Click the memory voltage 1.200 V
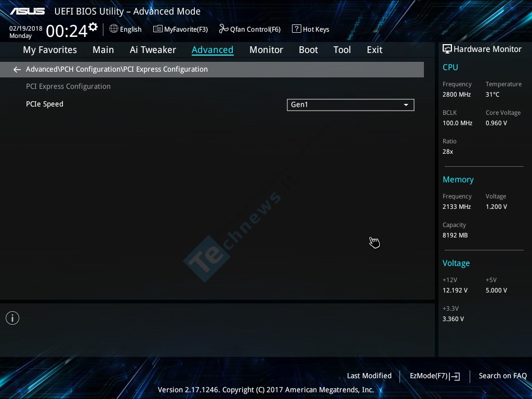This screenshot has width=532, height=399. tap(496, 207)
